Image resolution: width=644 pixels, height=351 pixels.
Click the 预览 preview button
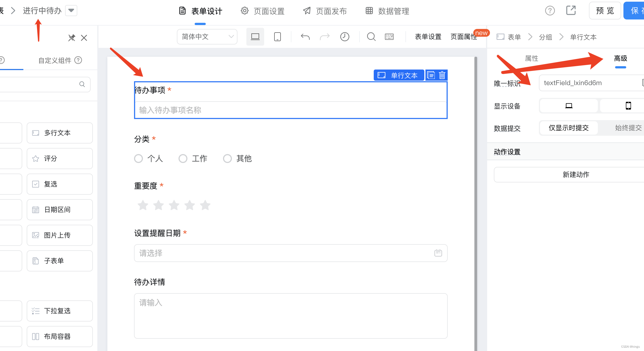coord(605,11)
